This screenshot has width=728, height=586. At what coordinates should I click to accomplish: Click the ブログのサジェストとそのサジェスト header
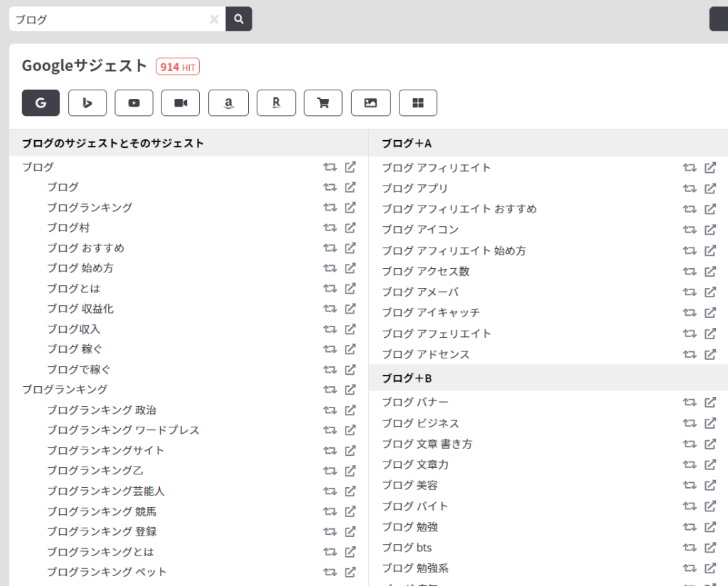click(113, 143)
